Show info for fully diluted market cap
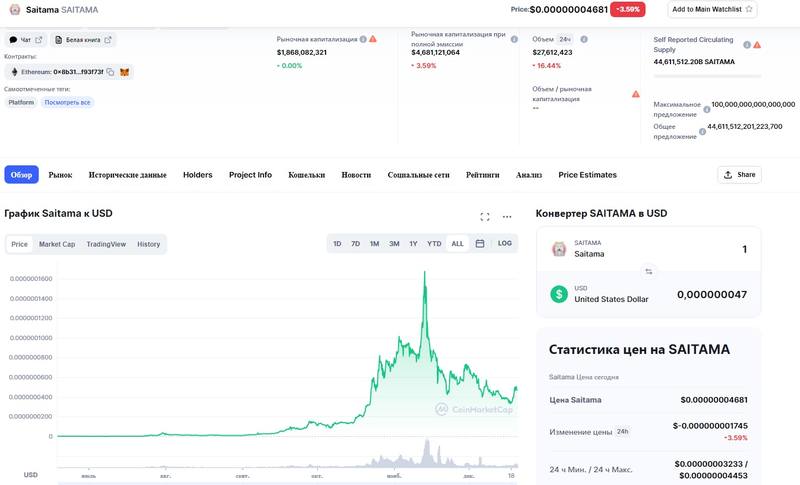Image resolution: width=800 pixels, height=485 pixels. tap(514, 39)
